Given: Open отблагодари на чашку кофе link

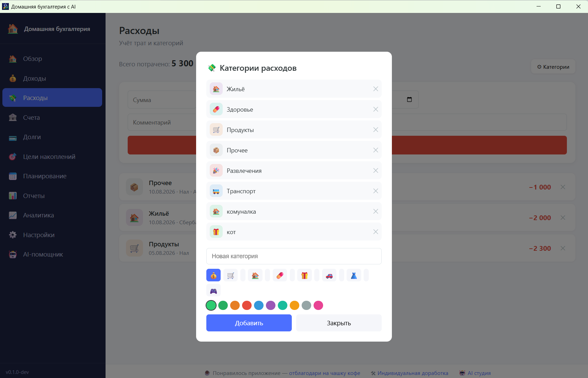Looking at the screenshot, I should (x=324, y=373).
